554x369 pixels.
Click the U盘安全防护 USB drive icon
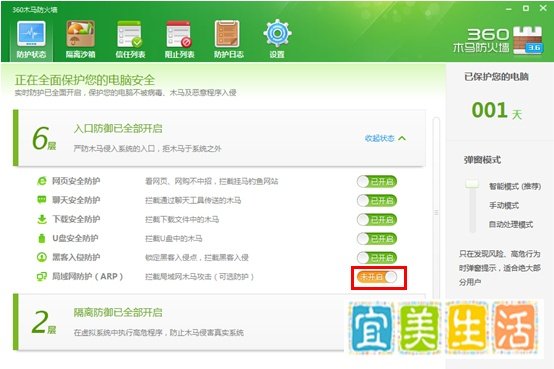point(42,238)
